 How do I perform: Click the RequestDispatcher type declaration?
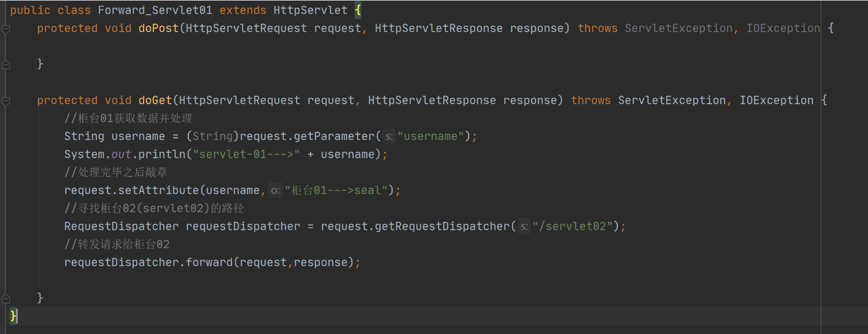(x=121, y=227)
